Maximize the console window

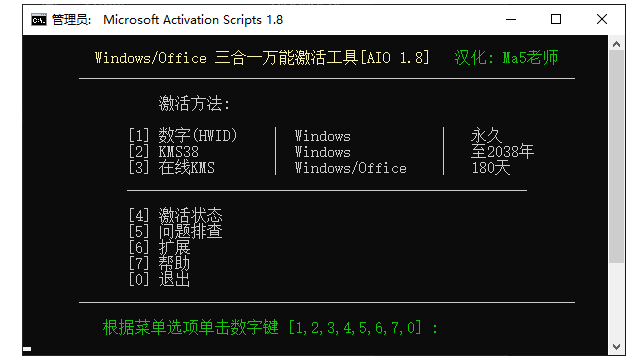556,19
